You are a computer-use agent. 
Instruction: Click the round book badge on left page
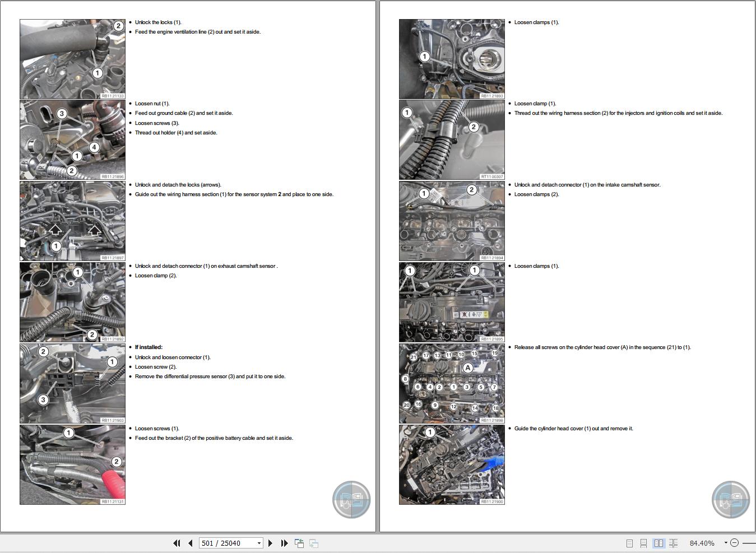[351, 499]
